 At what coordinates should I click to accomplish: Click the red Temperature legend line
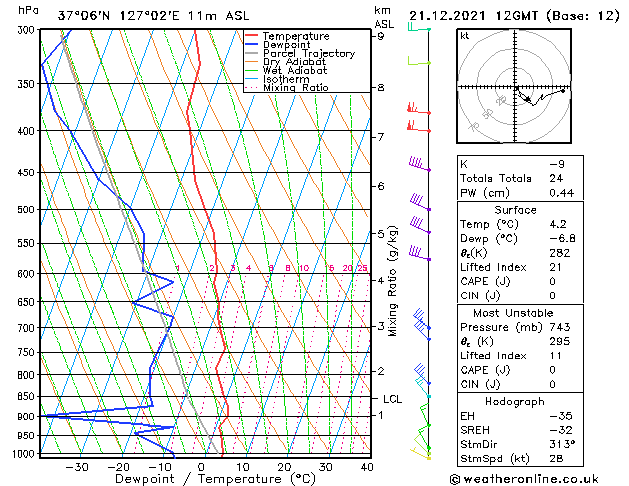[252, 36]
